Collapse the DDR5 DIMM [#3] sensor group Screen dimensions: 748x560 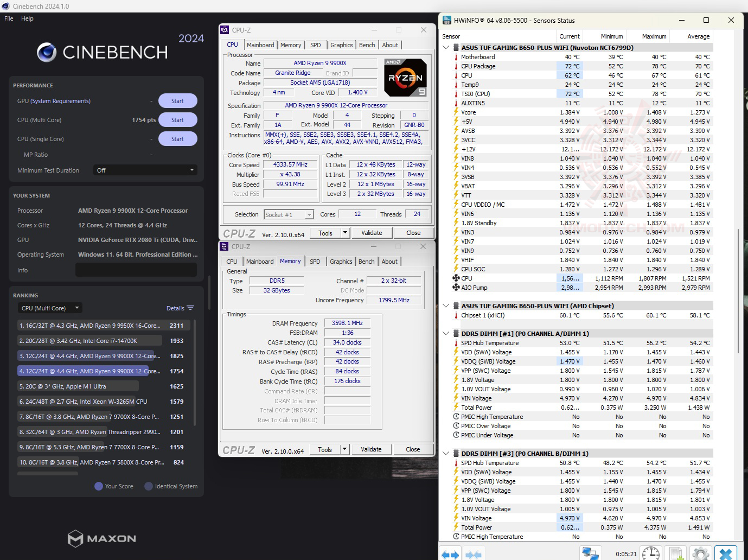(446, 454)
